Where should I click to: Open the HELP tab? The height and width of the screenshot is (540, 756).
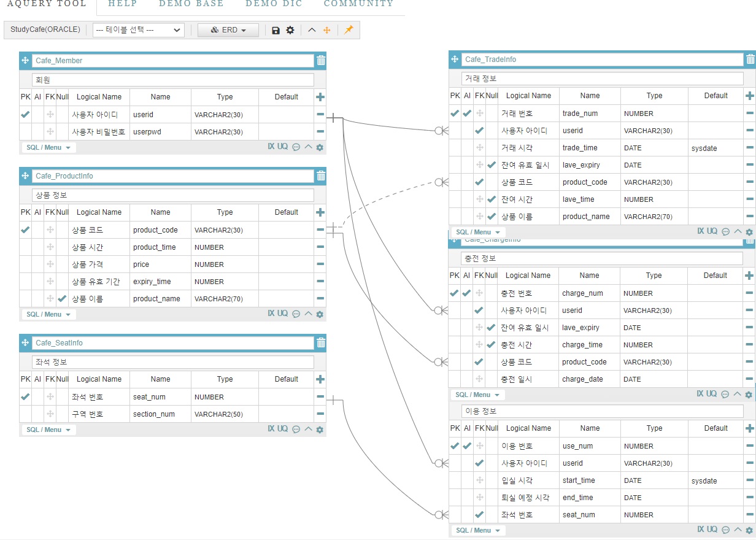[123, 4]
